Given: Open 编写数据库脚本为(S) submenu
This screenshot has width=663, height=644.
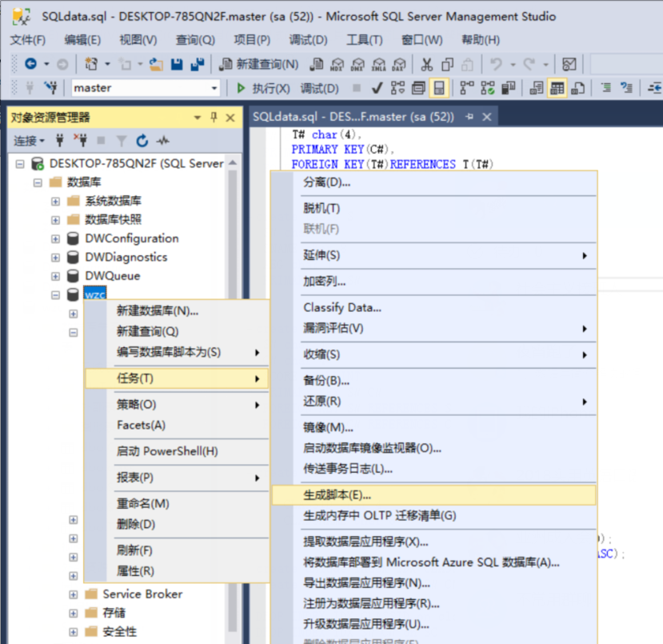Looking at the screenshot, I should click(x=178, y=352).
